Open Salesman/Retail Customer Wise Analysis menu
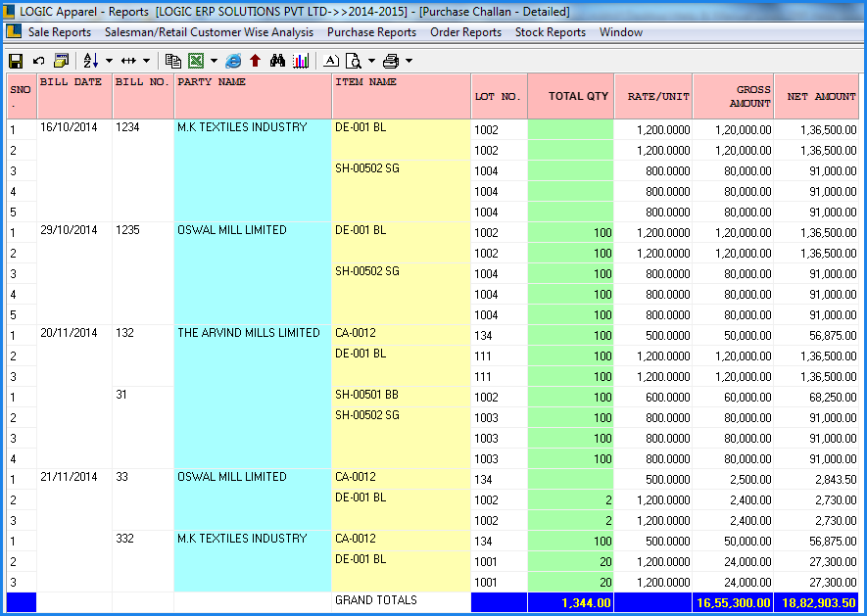Image resolution: width=867 pixels, height=616 pixels. (209, 32)
